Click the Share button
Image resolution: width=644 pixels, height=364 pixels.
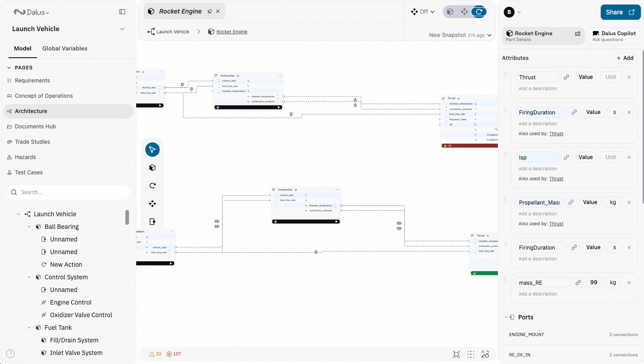[620, 12]
